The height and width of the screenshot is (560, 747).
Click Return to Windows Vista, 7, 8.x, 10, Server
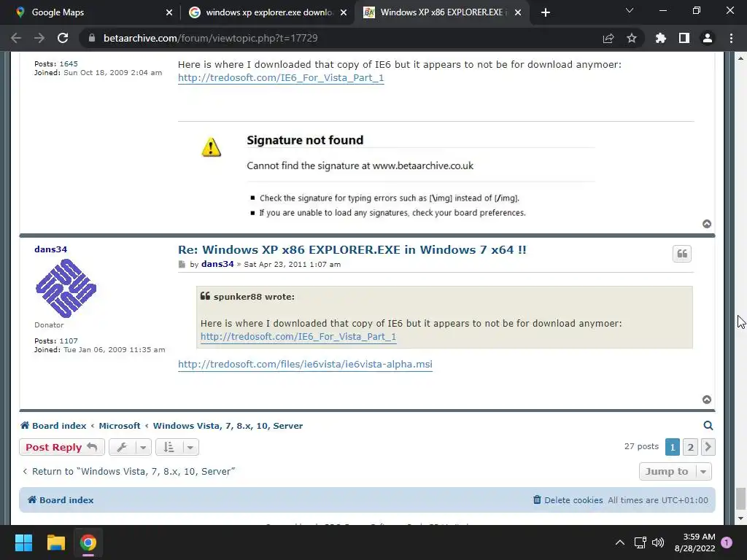(x=128, y=472)
